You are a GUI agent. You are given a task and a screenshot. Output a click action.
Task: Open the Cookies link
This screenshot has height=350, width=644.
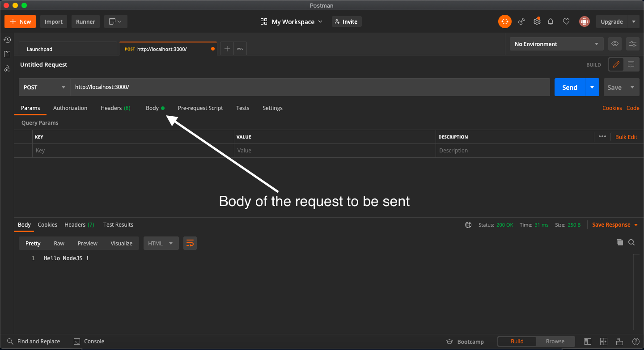click(612, 108)
